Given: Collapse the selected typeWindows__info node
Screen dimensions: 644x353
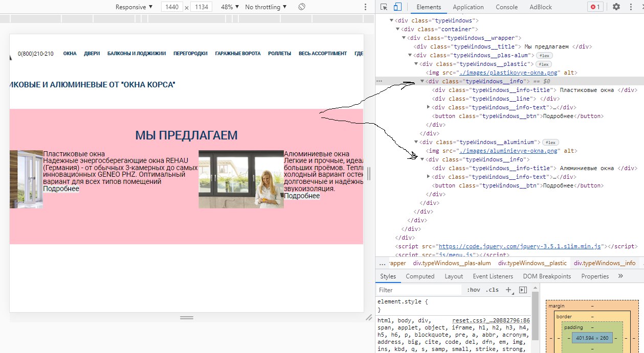Looking at the screenshot, I should pos(423,81).
